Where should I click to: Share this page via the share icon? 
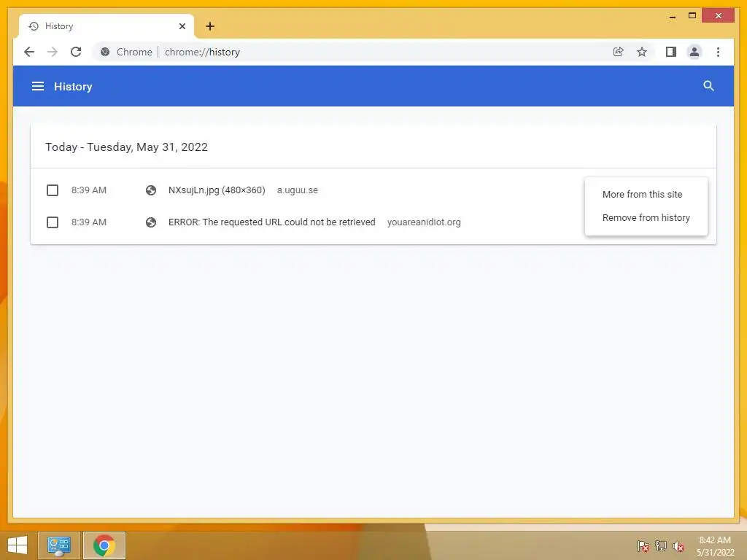click(619, 52)
